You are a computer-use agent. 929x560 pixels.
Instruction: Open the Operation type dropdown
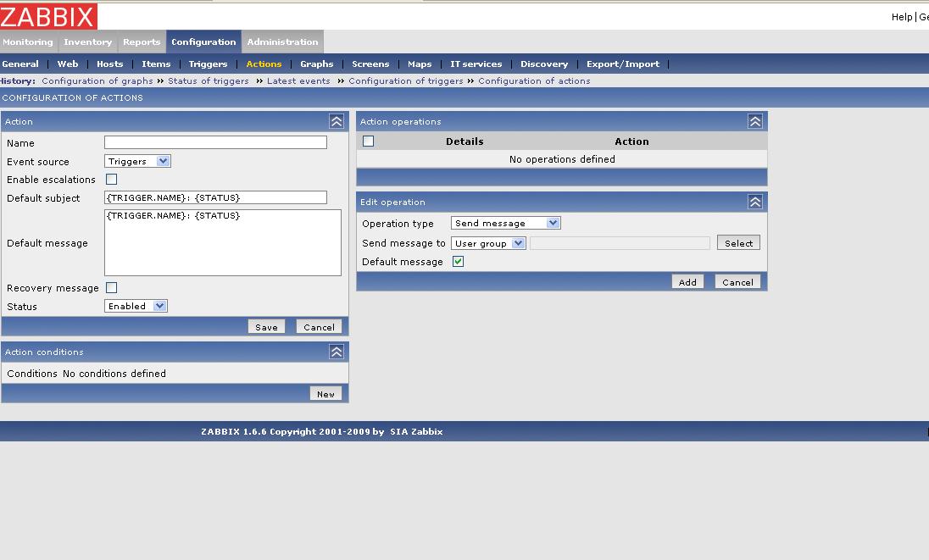click(505, 223)
